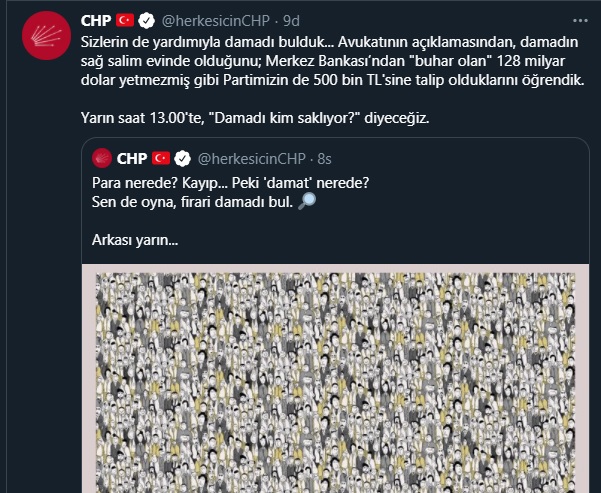This screenshot has height=493, width=601.
Task: Open the main tweet via its 9d timestamp
Action: pos(291,21)
